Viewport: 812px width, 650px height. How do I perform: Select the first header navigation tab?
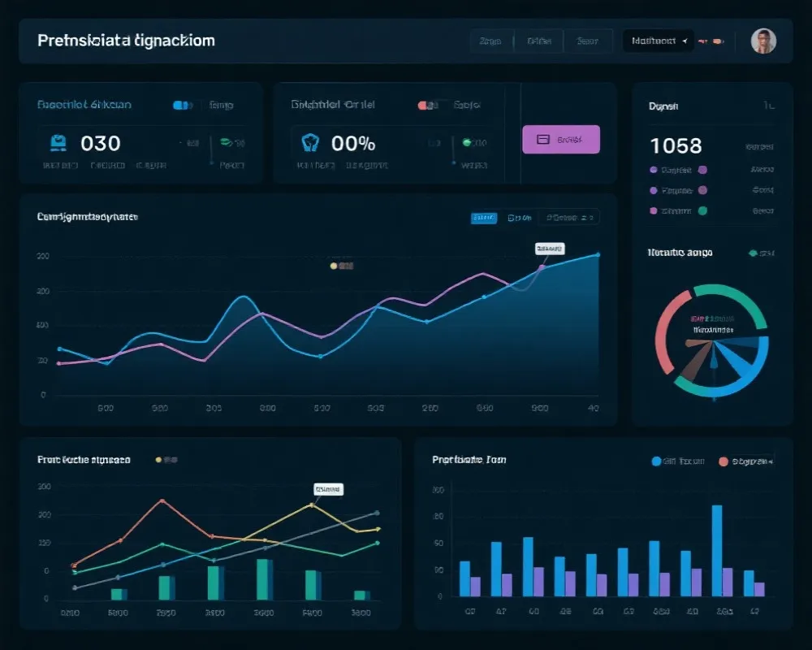coord(490,41)
